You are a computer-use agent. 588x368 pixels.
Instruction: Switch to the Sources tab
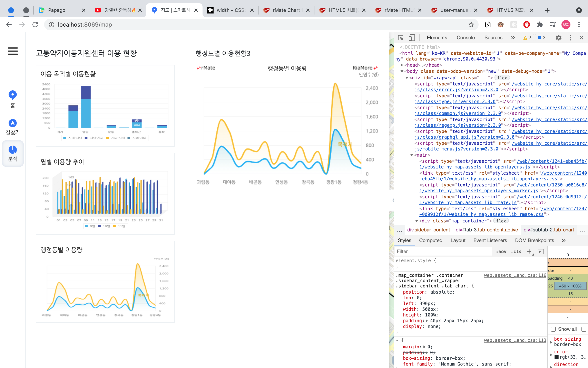coord(493,38)
